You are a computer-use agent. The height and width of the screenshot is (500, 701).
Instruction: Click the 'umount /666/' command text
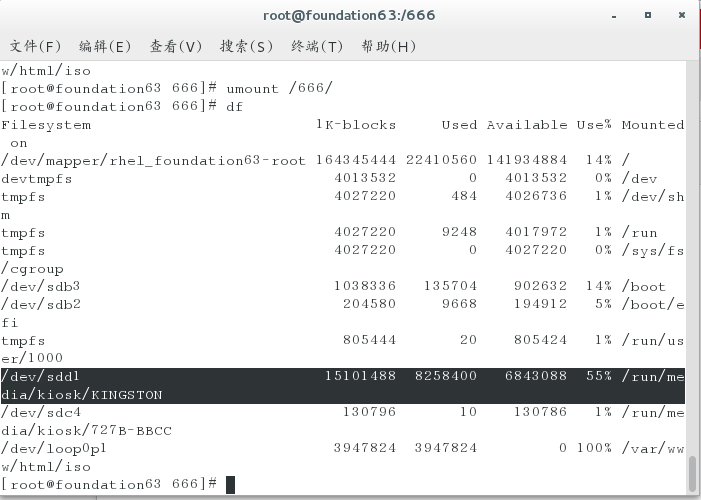pyautogui.click(x=279, y=88)
